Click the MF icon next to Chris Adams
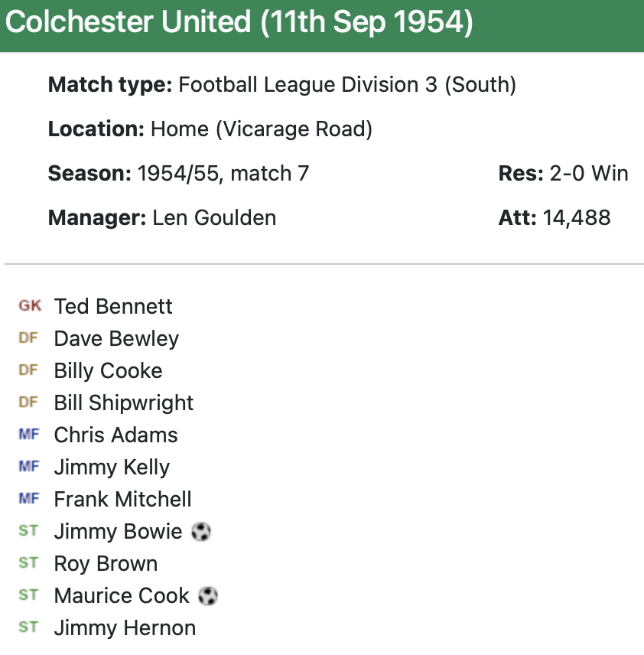The width and height of the screenshot is (644, 655). (x=28, y=435)
